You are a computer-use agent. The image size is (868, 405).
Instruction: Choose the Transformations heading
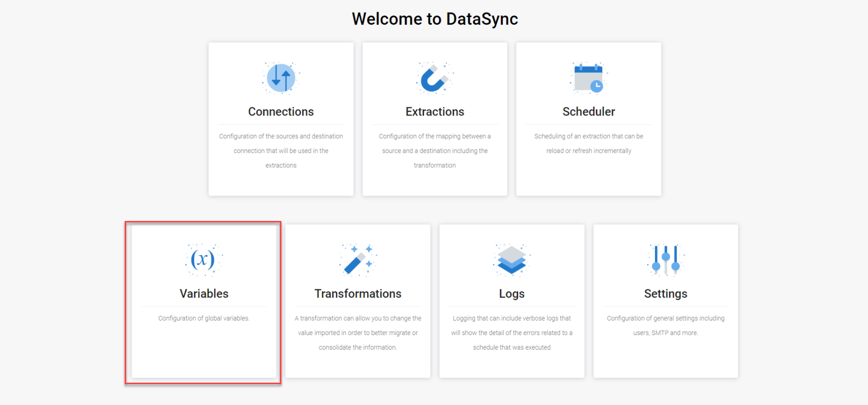(358, 294)
